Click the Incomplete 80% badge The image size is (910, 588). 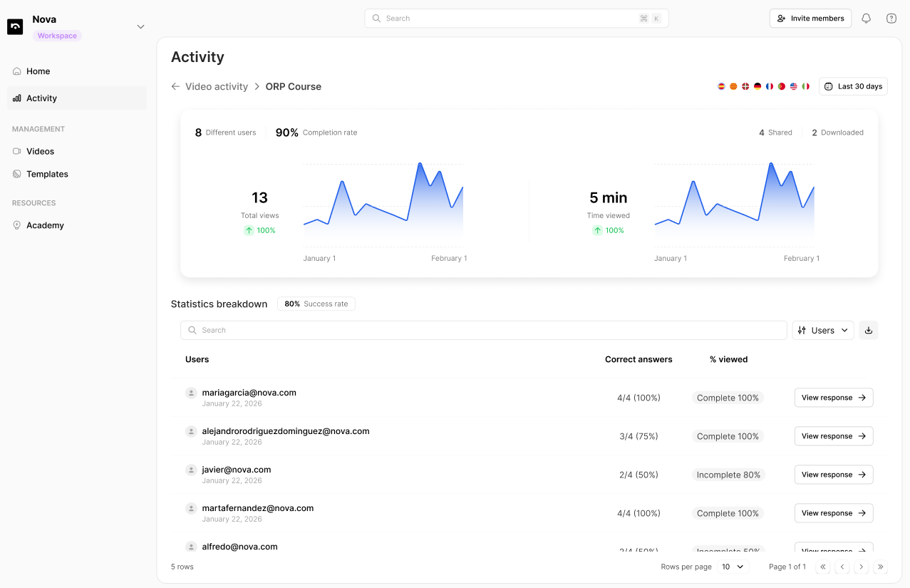[728, 475]
